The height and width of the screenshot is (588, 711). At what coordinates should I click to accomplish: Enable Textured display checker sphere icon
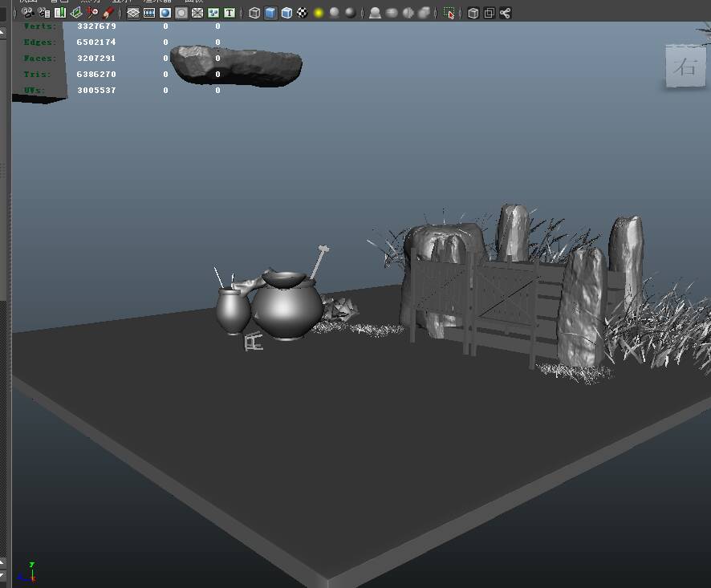(303, 13)
